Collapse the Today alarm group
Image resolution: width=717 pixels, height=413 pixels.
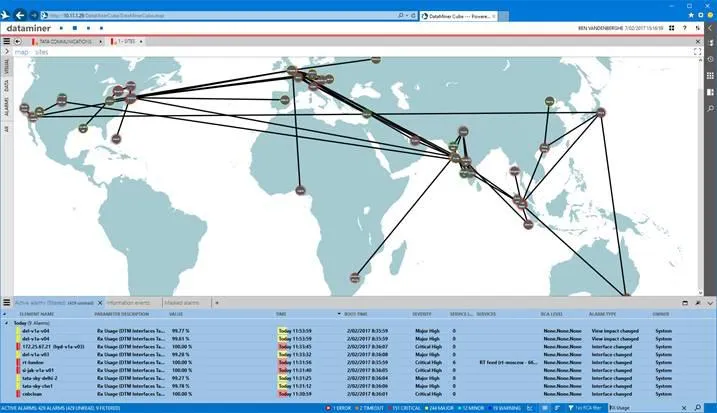(x=6, y=323)
